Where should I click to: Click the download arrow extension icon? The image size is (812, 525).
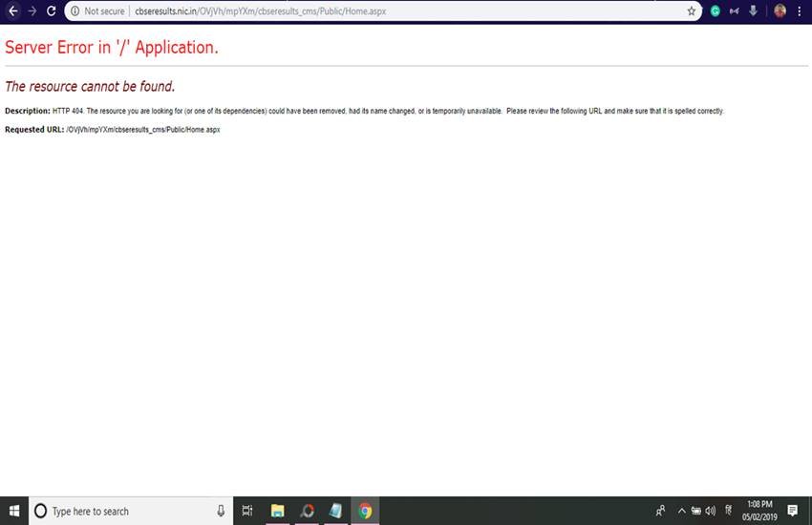point(754,10)
